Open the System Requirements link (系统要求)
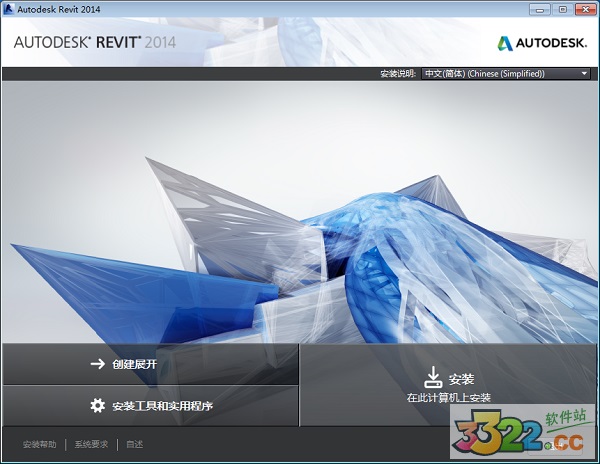This screenshot has height=464, width=600. [x=91, y=444]
